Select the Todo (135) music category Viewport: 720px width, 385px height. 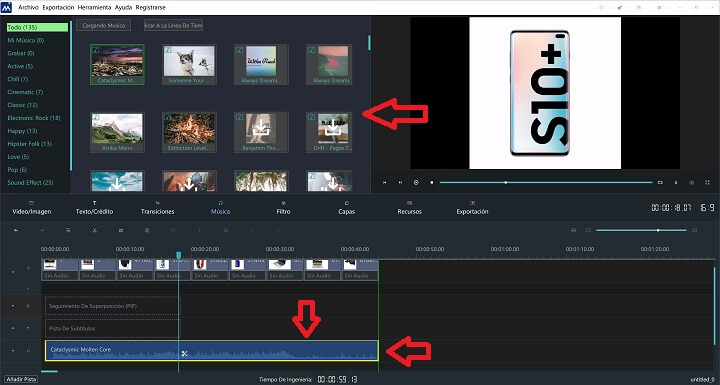pyautogui.click(x=37, y=28)
